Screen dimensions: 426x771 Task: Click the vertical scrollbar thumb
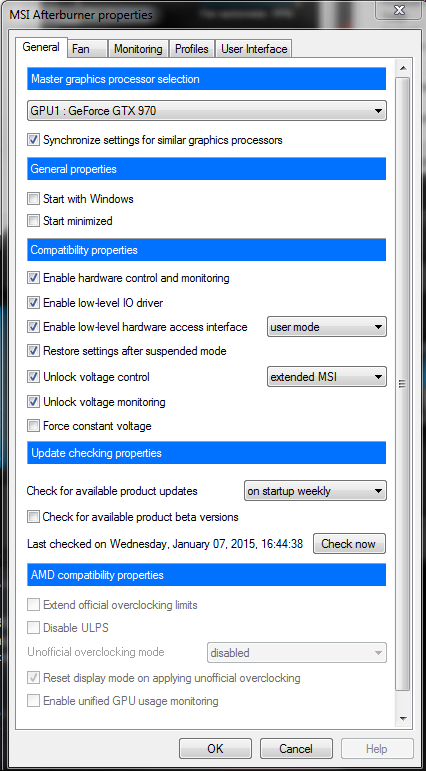(x=403, y=384)
